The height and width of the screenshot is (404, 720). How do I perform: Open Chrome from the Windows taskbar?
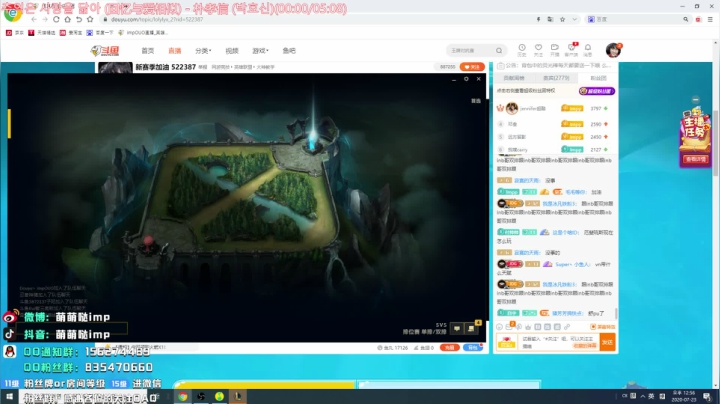(x=183, y=397)
